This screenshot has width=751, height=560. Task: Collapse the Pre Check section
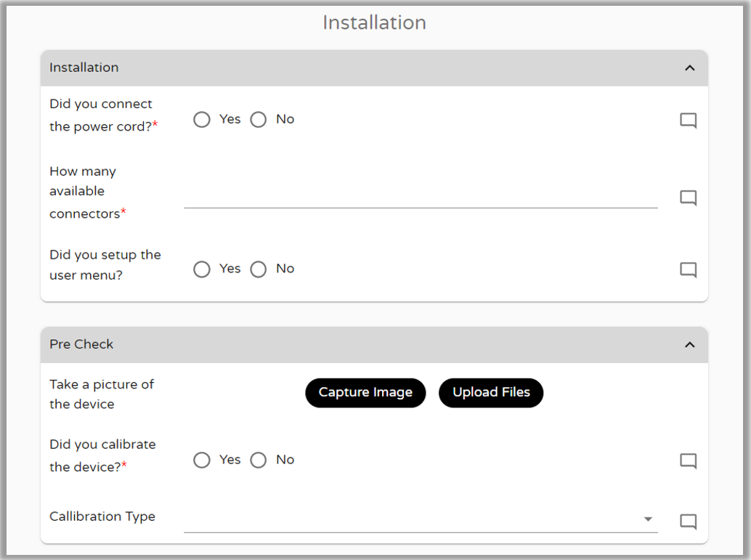pyautogui.click(x=689, y=344)
